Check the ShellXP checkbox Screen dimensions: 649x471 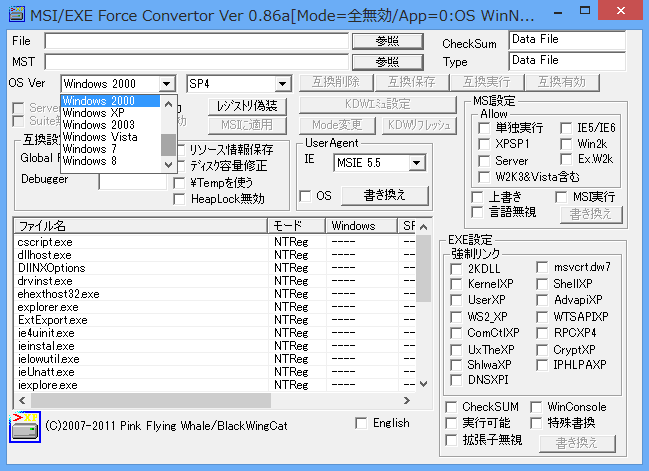(542, 284)
